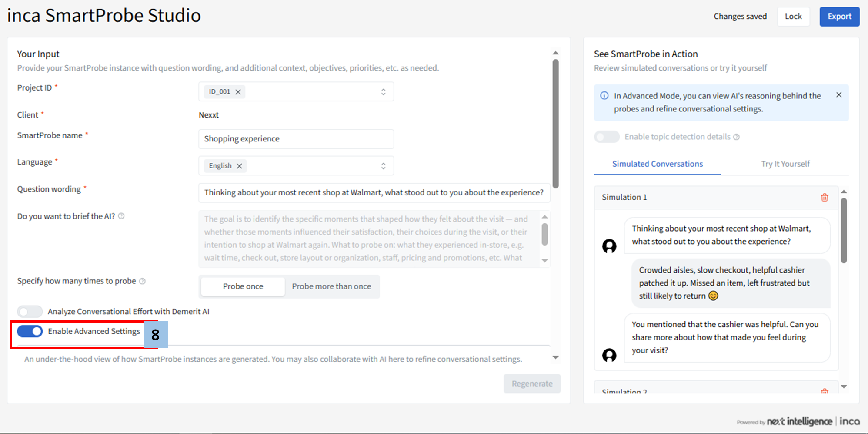Viewport: 868px width, 434px height.
Task: Click the Question wording input field
Action: click(374, 192)
